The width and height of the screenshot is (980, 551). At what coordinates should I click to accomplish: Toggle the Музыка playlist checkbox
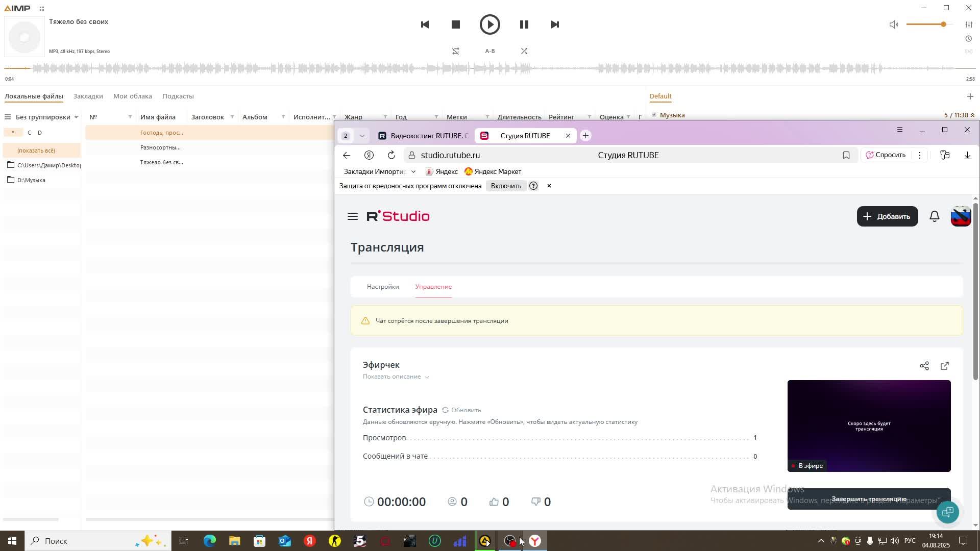pyautogui.click(x=654, y=115)
